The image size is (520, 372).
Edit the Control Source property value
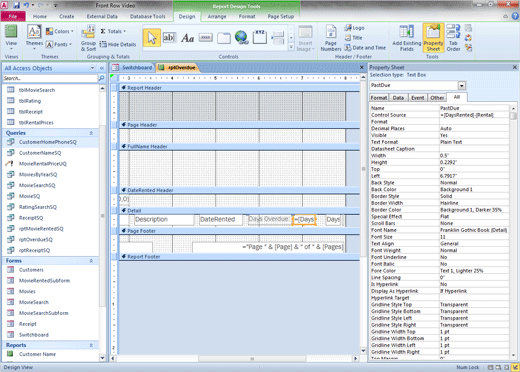click(474, 115)
